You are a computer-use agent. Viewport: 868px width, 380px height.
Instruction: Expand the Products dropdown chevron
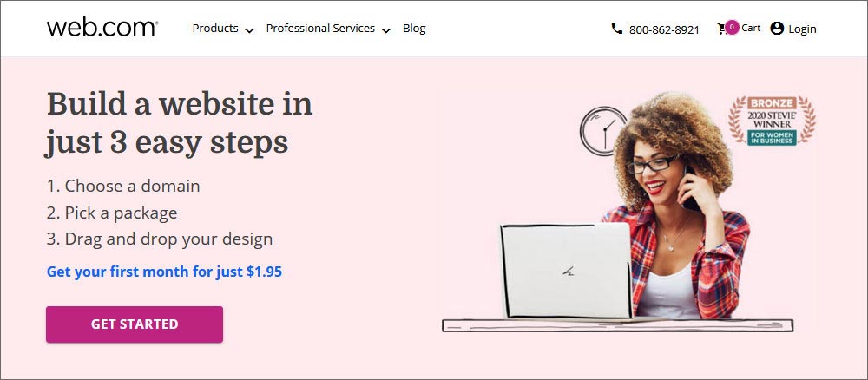pyautogui.click(x=249, y=30)
